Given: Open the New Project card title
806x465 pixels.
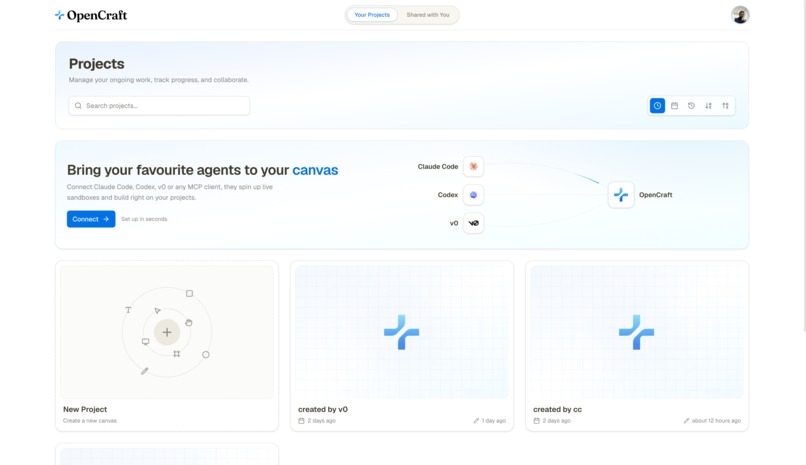Looking at the screenshot, I should coord(85,410).
